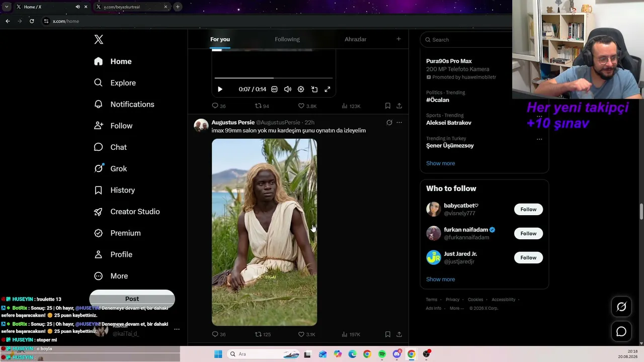The width and height of the screenshot is (644, 362).
Task: Show more Who to follow suggestions
Action: 440,280
